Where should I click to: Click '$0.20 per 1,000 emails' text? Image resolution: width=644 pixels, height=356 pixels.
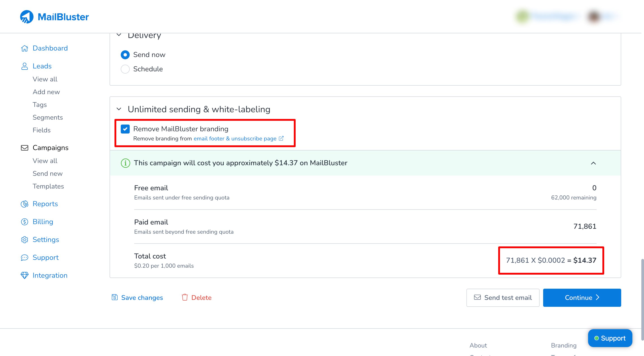[x=164, y=266]
